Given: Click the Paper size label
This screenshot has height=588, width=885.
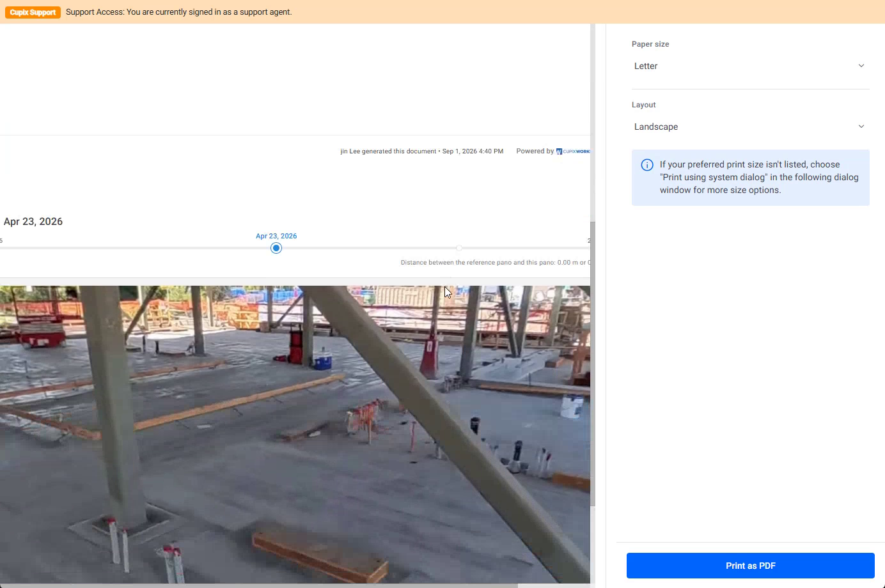Looking at the screenshot, I should [x=650, y=44].
